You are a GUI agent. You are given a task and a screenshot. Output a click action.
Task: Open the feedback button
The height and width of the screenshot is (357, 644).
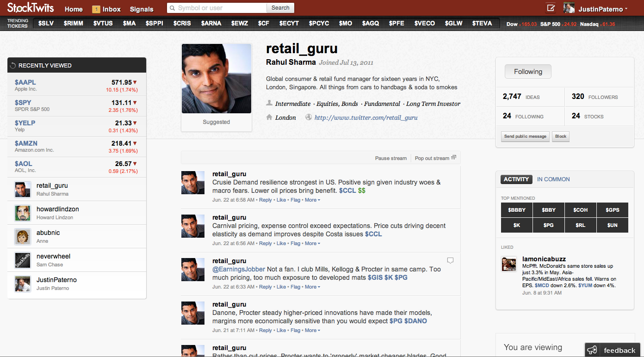(613, 350)
